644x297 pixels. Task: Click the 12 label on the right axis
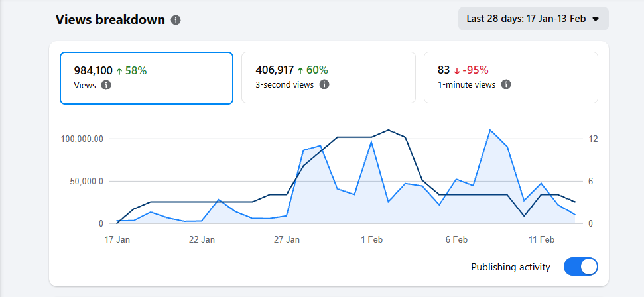coord(593,139)
